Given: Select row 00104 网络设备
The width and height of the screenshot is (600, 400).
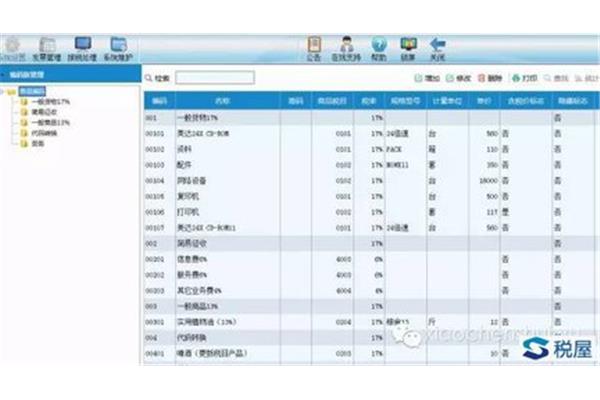Looking at the screenshot, I should 370,181.
